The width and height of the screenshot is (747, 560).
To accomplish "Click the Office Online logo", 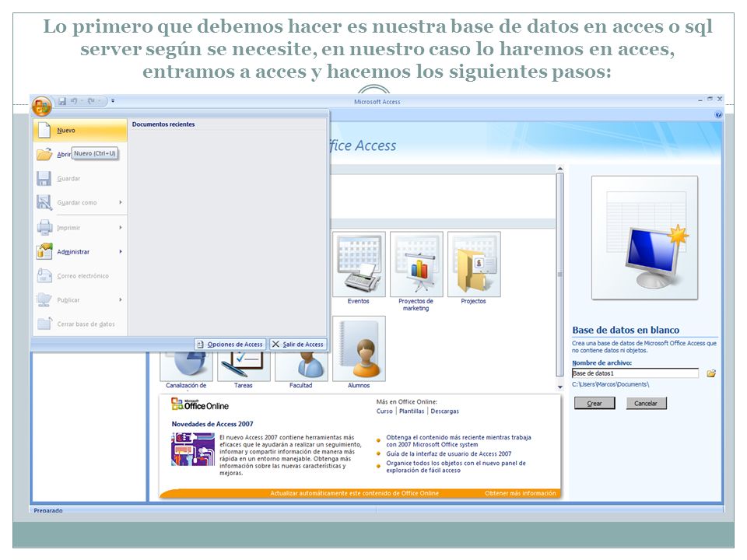I will (x=200, y=404).
